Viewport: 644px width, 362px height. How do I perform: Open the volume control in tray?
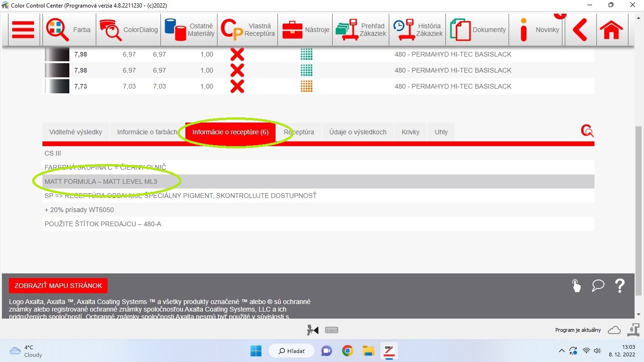[x=598, y=351]
